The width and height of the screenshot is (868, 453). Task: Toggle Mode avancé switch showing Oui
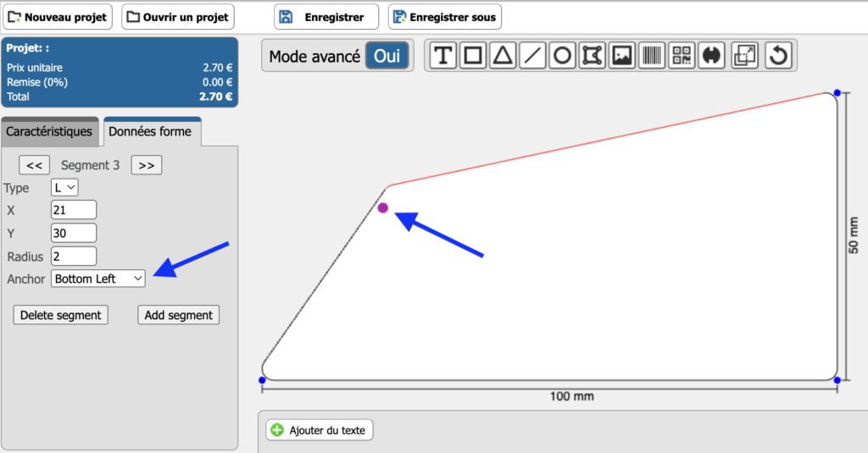point(387,55)
